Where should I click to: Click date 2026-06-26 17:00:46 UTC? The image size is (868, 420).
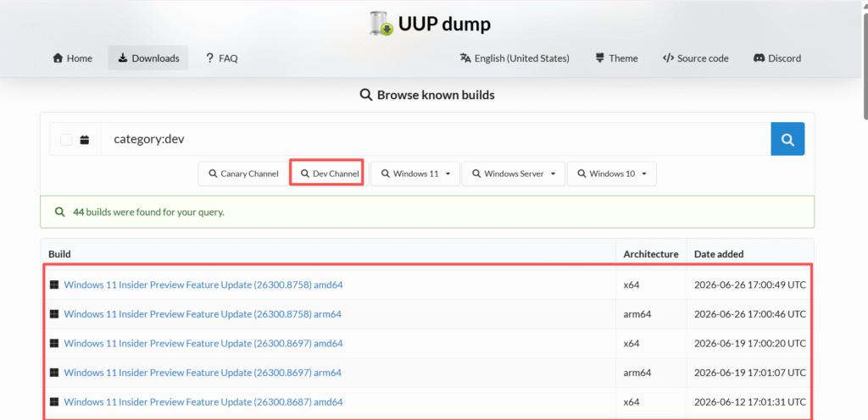(x=749, y=314)
